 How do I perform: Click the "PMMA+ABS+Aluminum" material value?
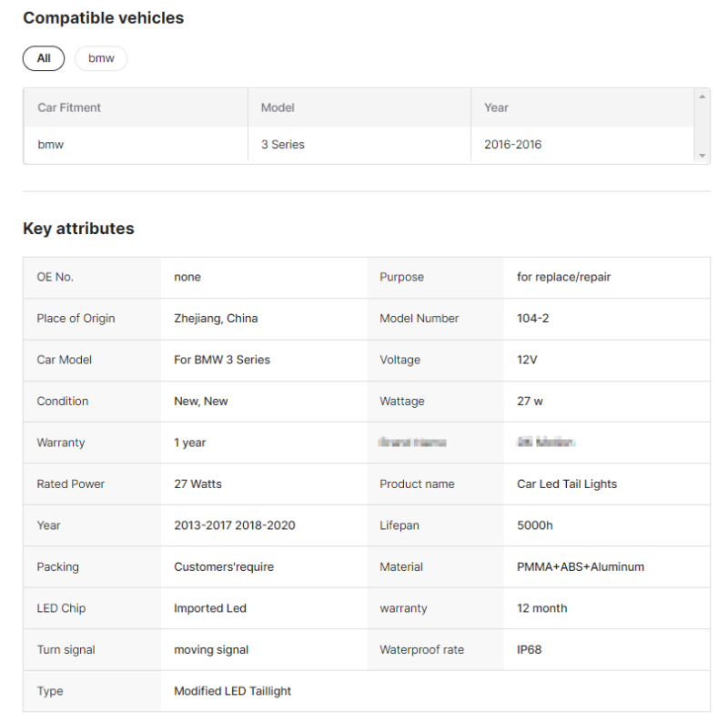click(580, 567)
